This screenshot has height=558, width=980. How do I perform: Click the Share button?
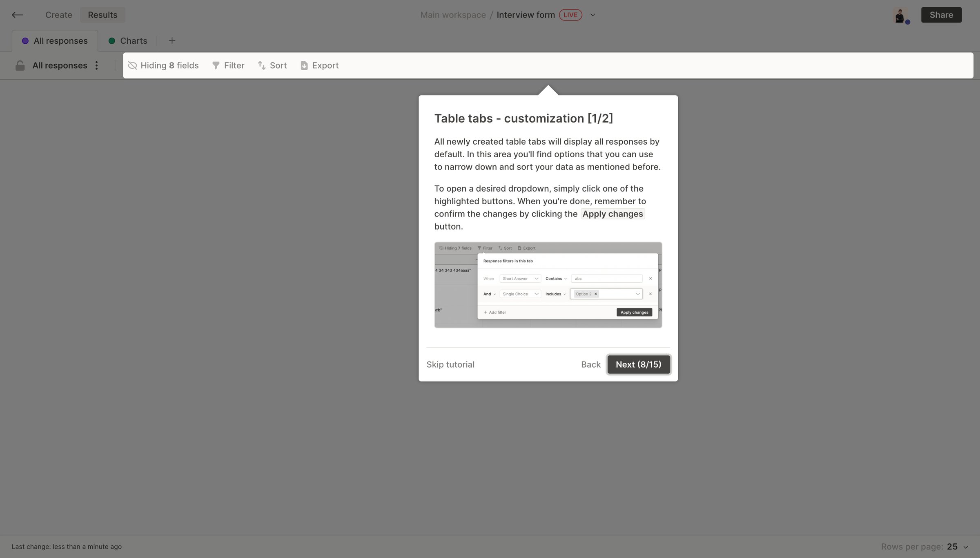pyautogui.click(x=941, y=15)
